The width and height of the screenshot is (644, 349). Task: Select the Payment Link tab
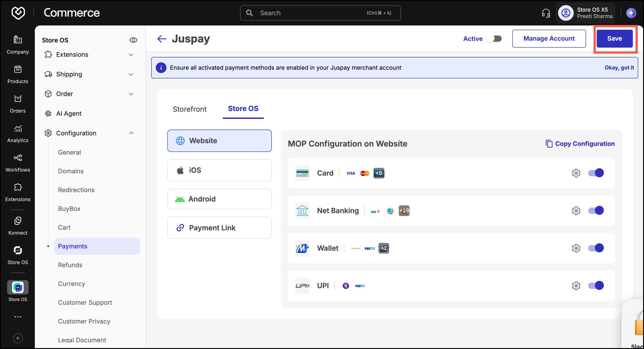[x=220, y=228]
